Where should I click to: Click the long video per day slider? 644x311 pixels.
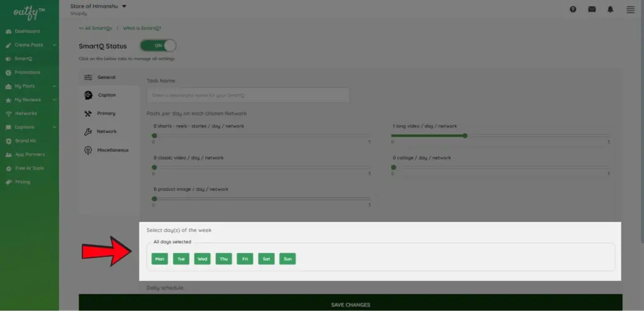click(x=501, y=135)
